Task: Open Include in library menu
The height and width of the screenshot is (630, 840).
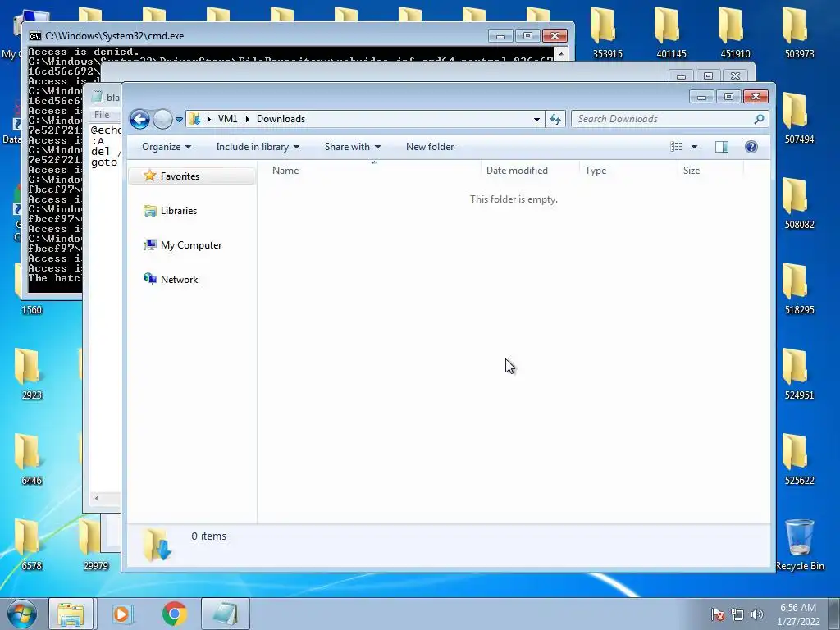Action: pos(258,147)
